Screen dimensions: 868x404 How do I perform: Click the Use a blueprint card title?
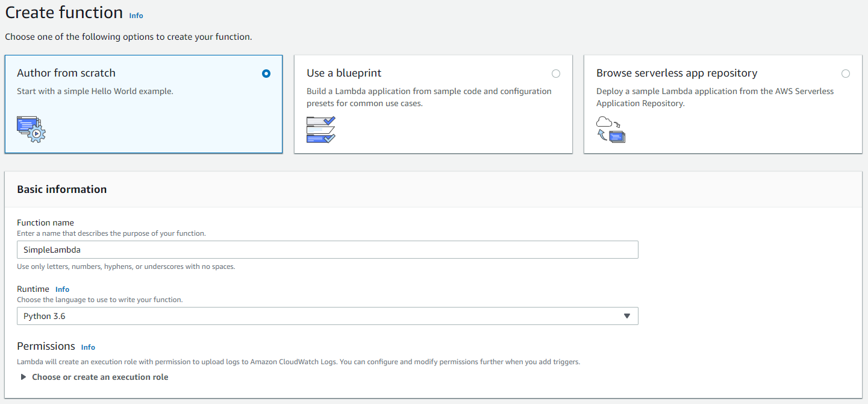(344, 73)
